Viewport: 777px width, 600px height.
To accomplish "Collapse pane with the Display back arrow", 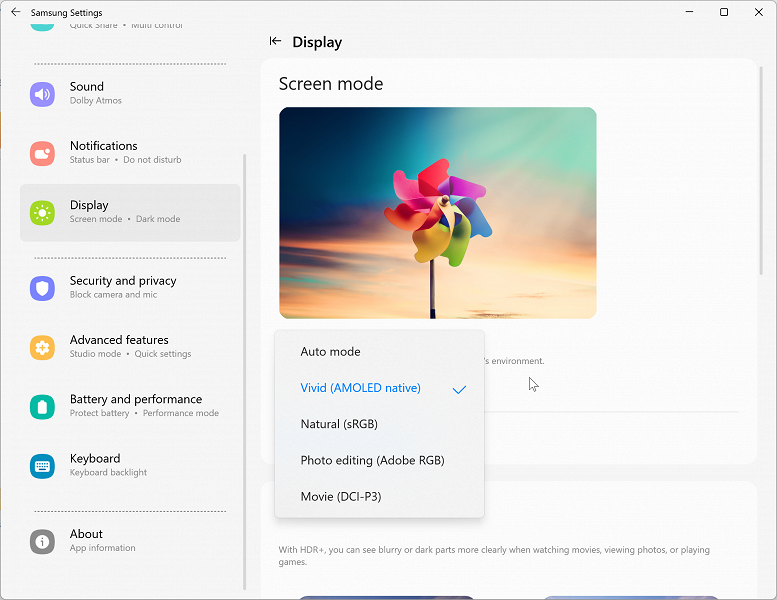I will click(275, 41).
